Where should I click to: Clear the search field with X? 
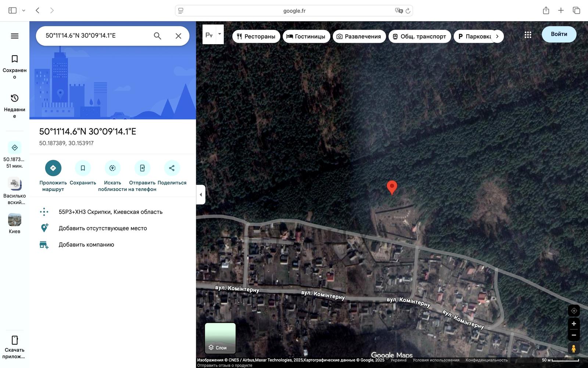click(178, 36)
